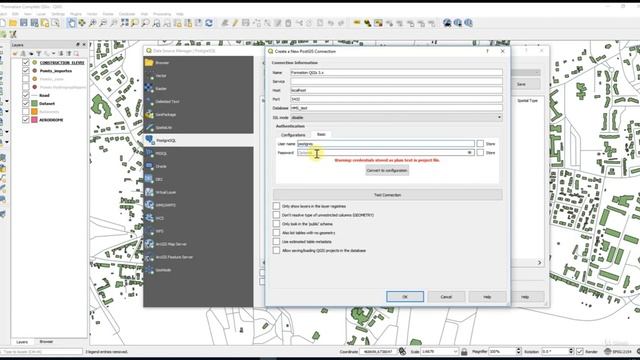Click the connection Name input field
The image size is (640, 360).
(396, 73)
